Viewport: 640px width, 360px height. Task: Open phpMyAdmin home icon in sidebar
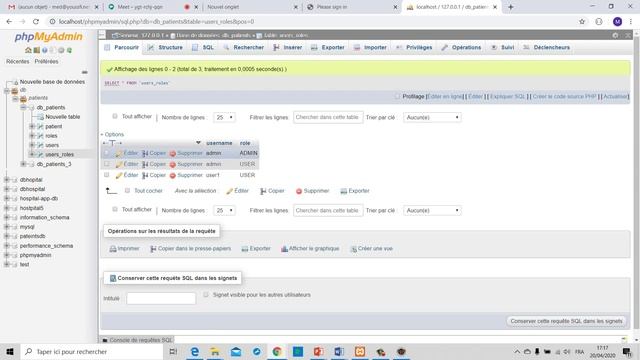pyautogui.click(x=28, y=50)
